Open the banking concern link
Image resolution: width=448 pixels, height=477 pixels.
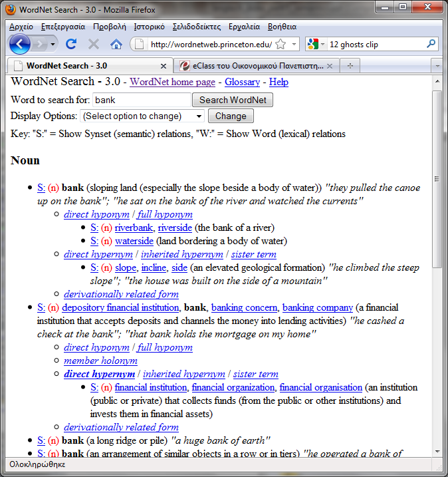tap(244, 307)
